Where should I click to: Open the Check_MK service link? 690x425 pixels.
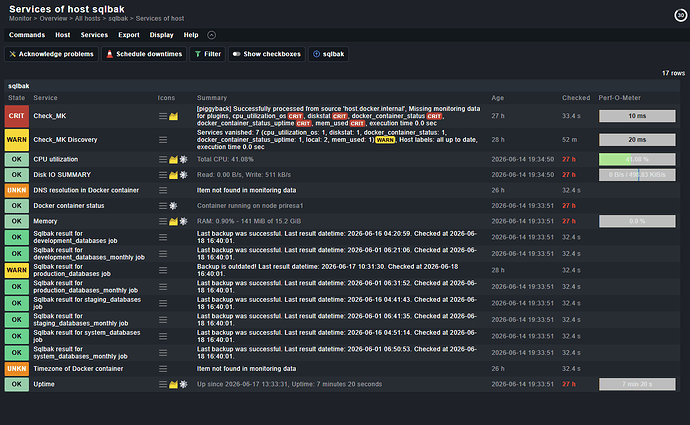tap(50, 116)
